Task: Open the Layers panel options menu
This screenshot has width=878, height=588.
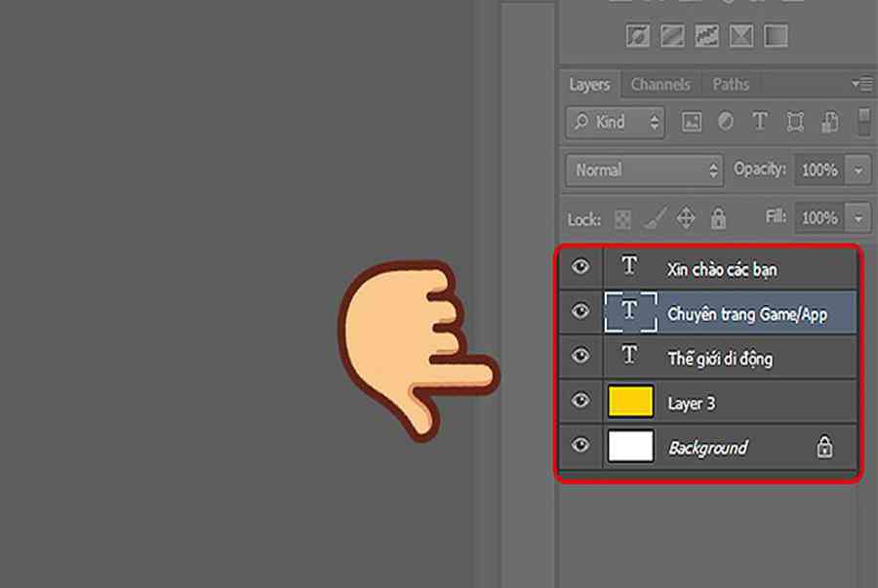Action: click(x=862, y=85)
